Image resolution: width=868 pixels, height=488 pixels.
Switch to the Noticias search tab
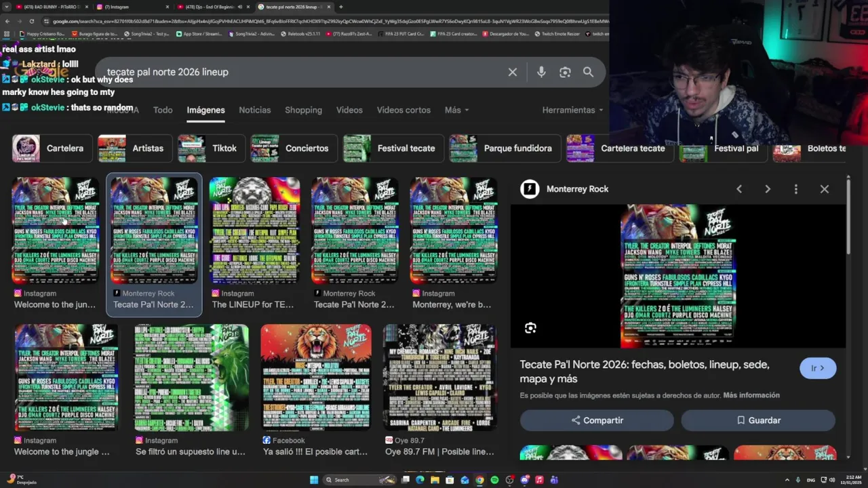254,110
